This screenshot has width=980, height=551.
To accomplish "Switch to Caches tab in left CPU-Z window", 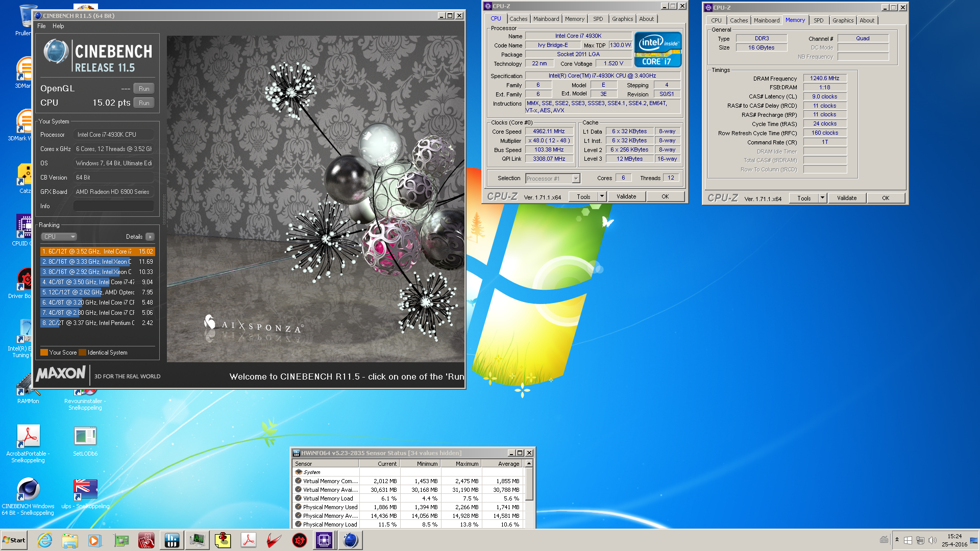I will [519, 19].
